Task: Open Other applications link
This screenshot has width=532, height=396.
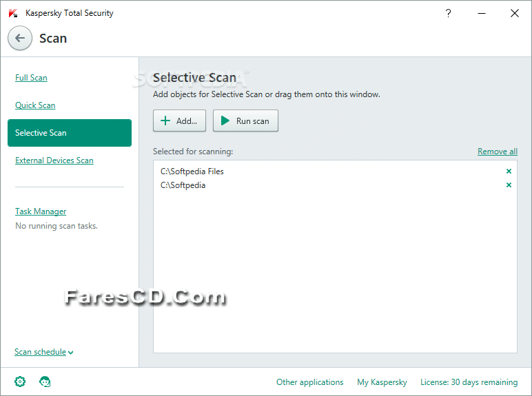Action: 310,382
